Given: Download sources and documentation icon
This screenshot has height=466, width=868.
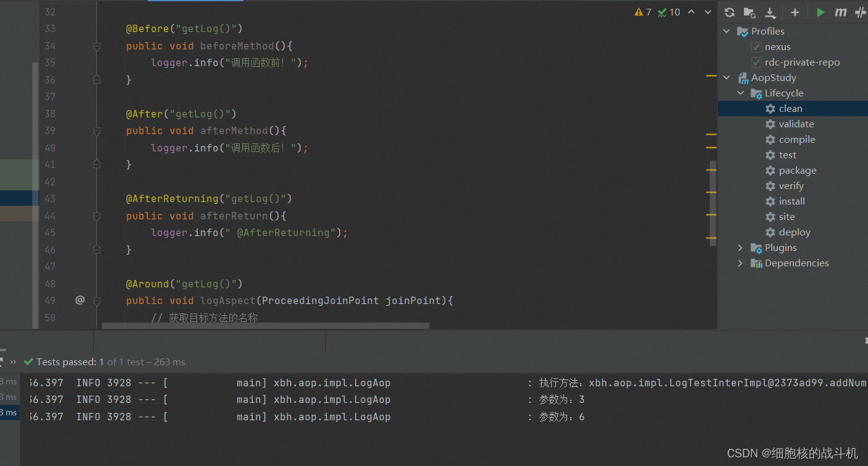Looking at the screenshot, I should 769,12.
